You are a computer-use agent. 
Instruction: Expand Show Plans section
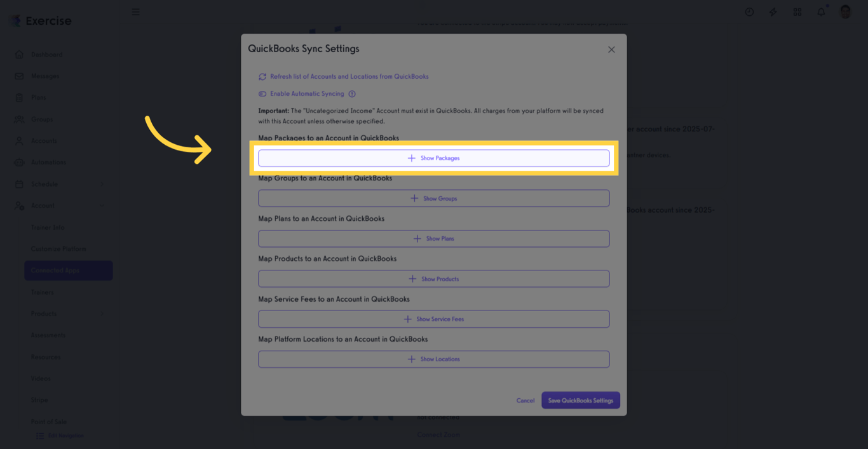pos(433,239)
